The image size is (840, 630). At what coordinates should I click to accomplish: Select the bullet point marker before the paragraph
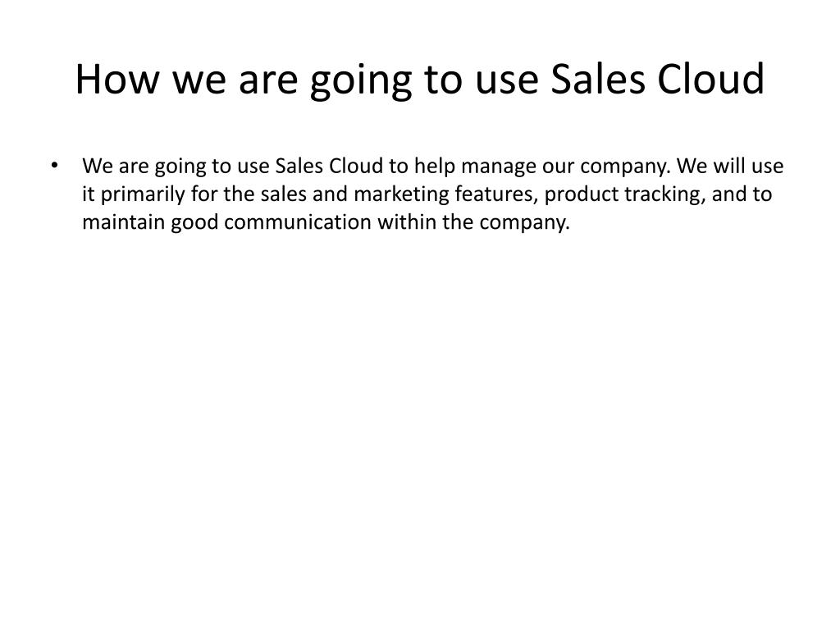[54, 166]
